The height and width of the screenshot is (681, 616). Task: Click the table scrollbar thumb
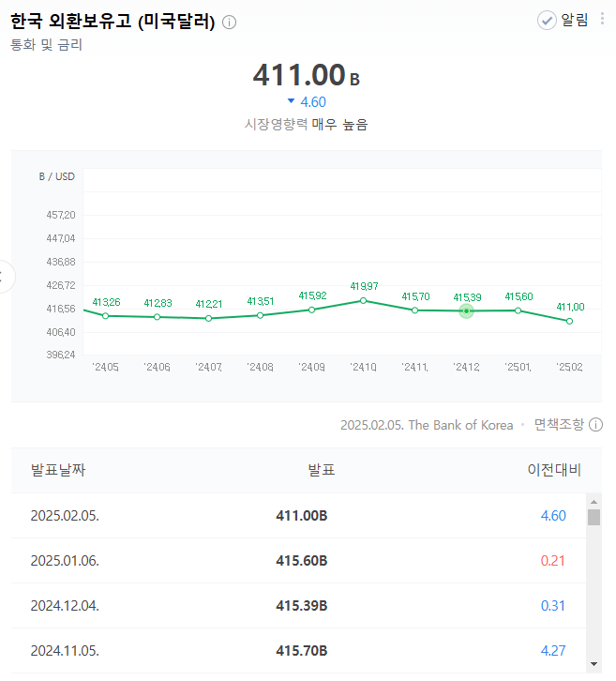(593, 517)
